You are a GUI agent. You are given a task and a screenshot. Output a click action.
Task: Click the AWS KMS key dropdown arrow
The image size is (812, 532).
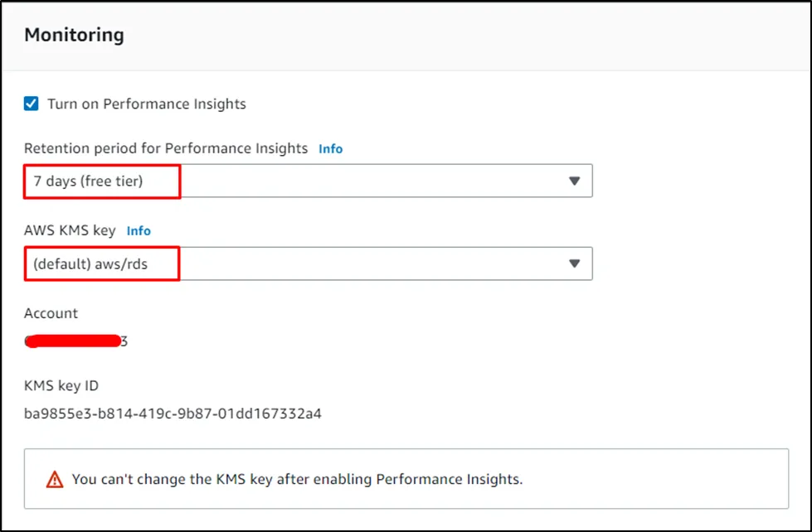pyautogui.click(x=574, y=264)
